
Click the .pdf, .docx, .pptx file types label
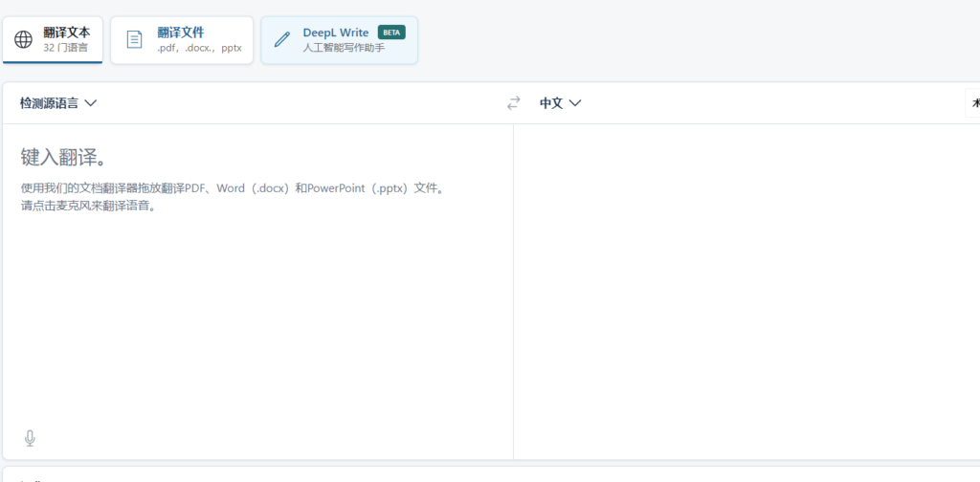199,47
